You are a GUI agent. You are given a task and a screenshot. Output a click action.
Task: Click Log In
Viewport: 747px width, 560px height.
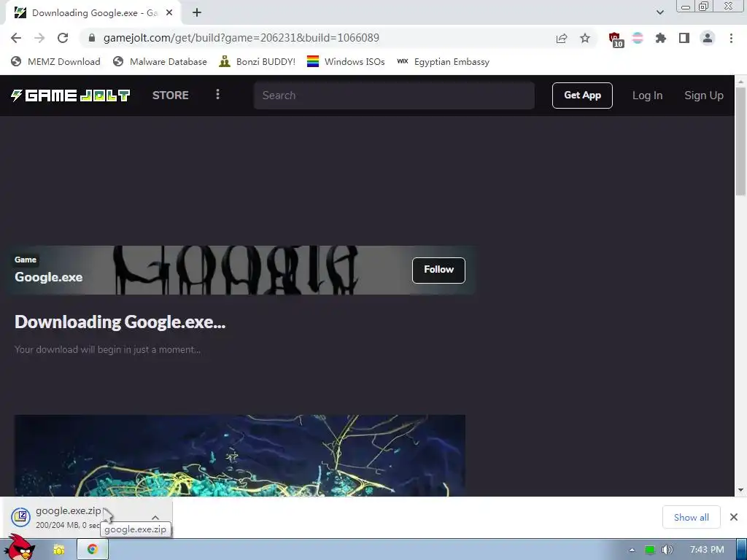coord(647,96)
